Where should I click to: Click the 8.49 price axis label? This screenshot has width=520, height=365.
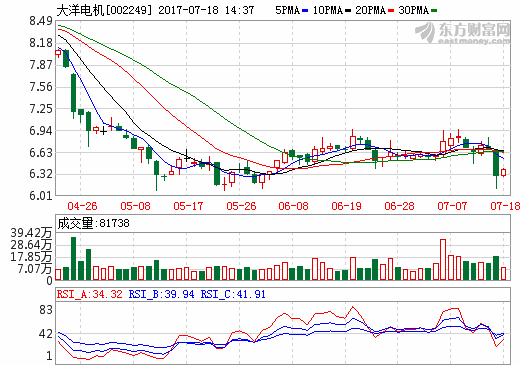click(x=41, y=21)
